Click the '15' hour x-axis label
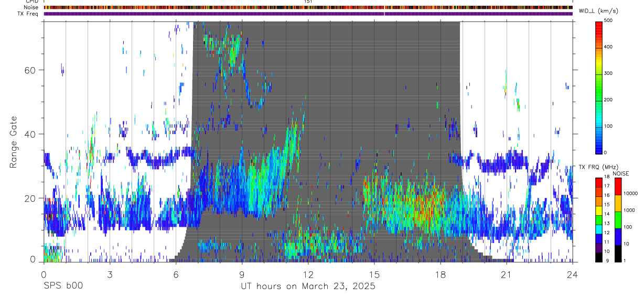The height and width of the screenshot is (297, 644). coord(374,274)
